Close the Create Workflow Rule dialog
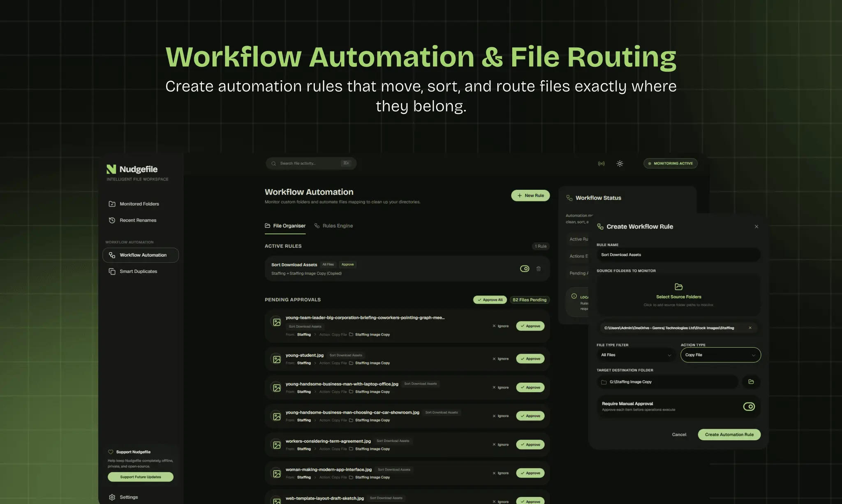Viewport: 842px width, 504px height. 756,227
